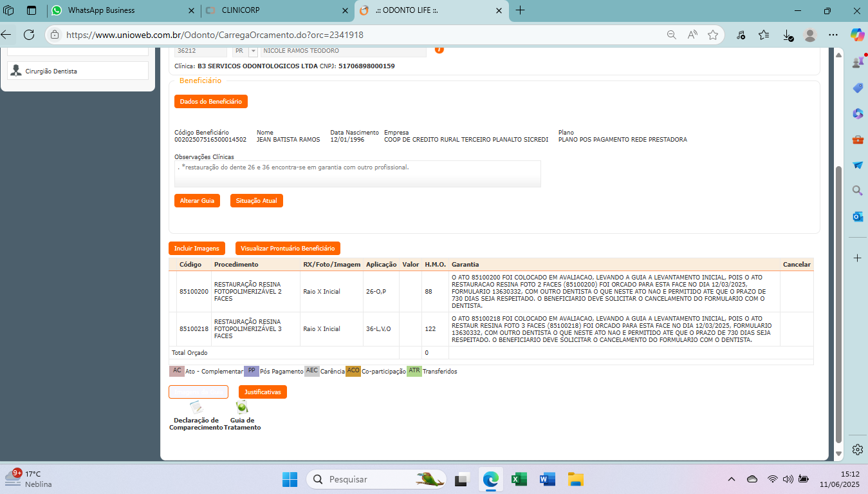Viewport: 868px width, 494px height.
Task: Click the Cirurgião Dentista person icon
Action: coord(16,71)
